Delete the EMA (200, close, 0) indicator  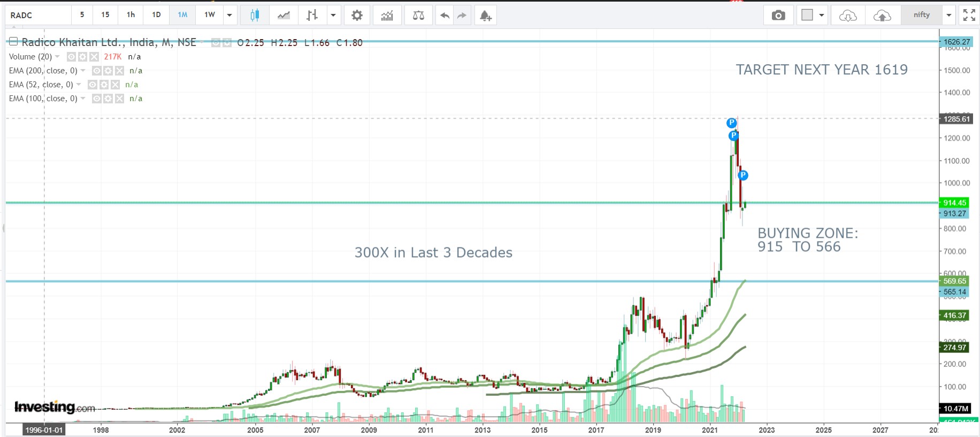(x=119, y=71)
